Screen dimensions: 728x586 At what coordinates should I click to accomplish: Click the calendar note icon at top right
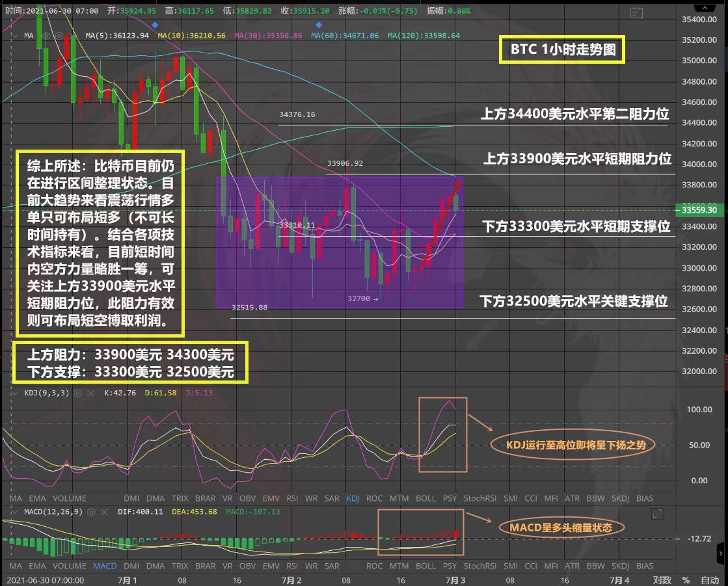tap(636, 12)
